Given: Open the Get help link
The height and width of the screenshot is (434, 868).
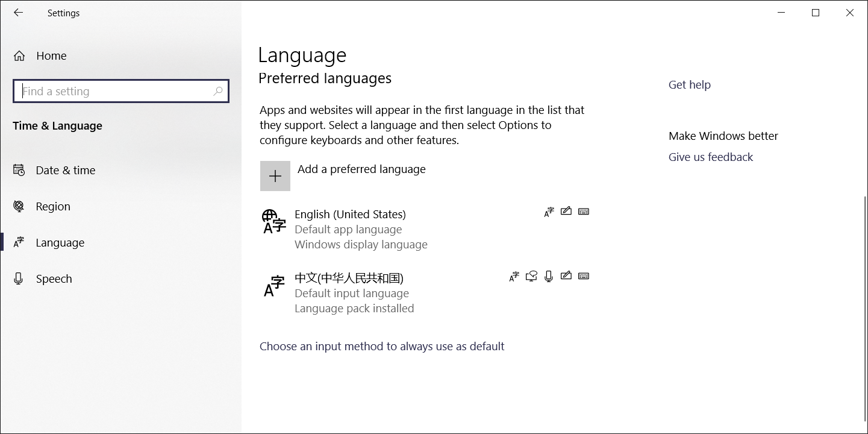Looking at the screenshot, I should (x=689, y=84).
